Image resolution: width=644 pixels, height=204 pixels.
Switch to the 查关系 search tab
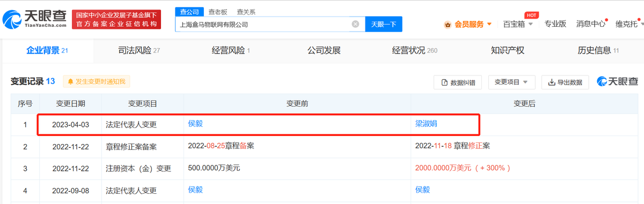(x=246, y=12)
